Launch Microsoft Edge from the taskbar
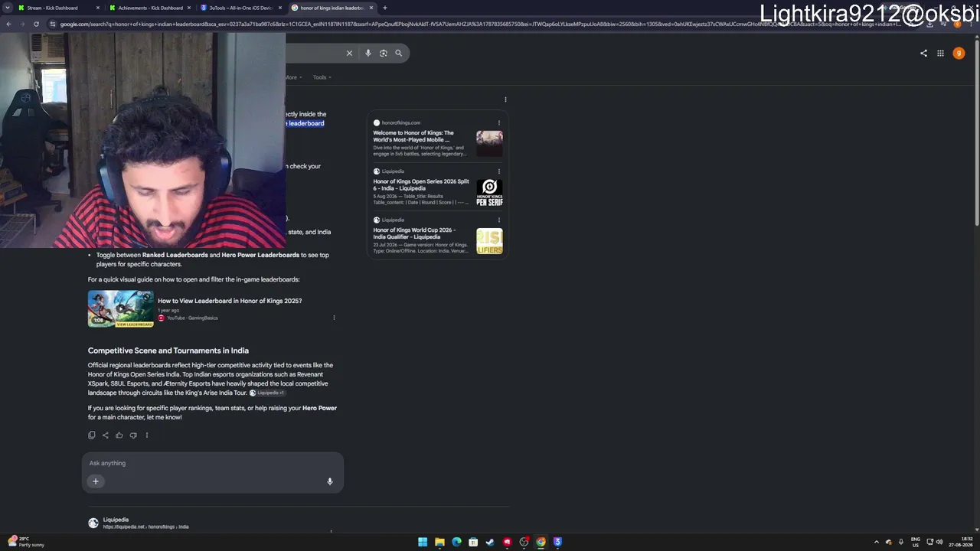Image resolution: width=980 pixels, height=551 pixels. click(456, 542)
